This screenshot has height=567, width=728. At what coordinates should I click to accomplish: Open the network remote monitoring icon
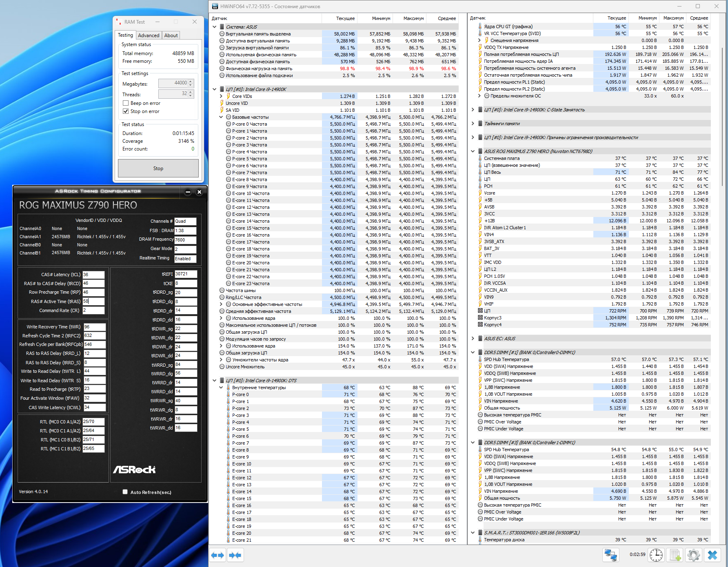[x=610, y=555]
